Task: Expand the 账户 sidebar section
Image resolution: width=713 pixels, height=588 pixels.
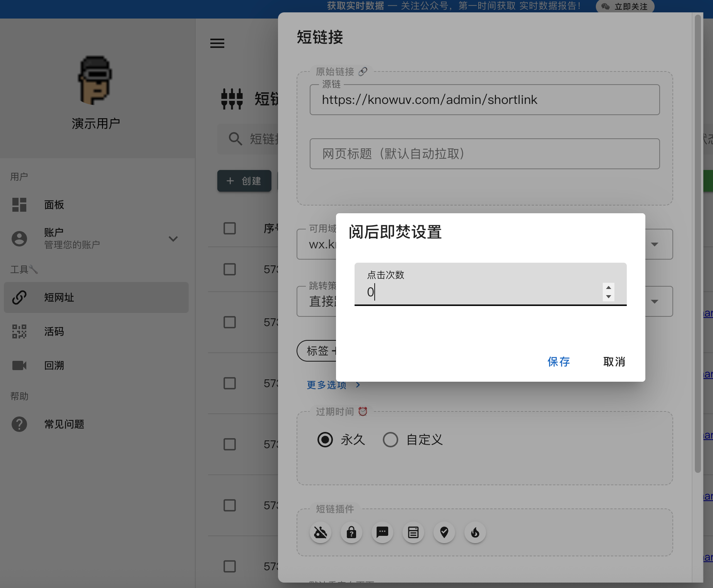Action: pos(173,239)
